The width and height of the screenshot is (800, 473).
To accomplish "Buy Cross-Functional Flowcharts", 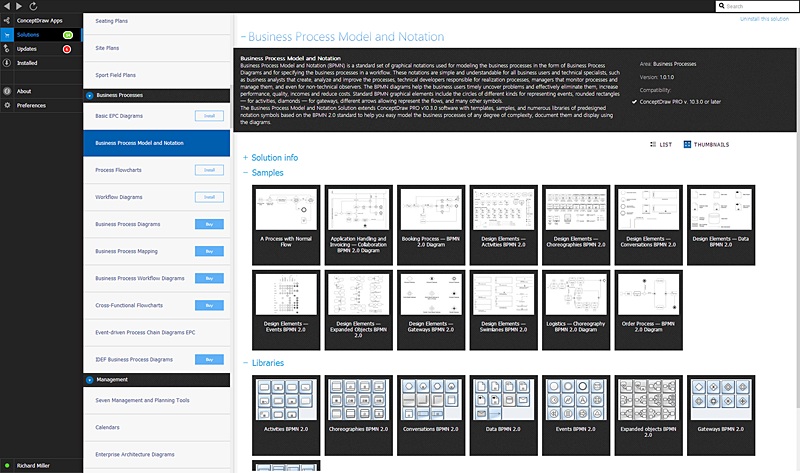I will point(209,305).
